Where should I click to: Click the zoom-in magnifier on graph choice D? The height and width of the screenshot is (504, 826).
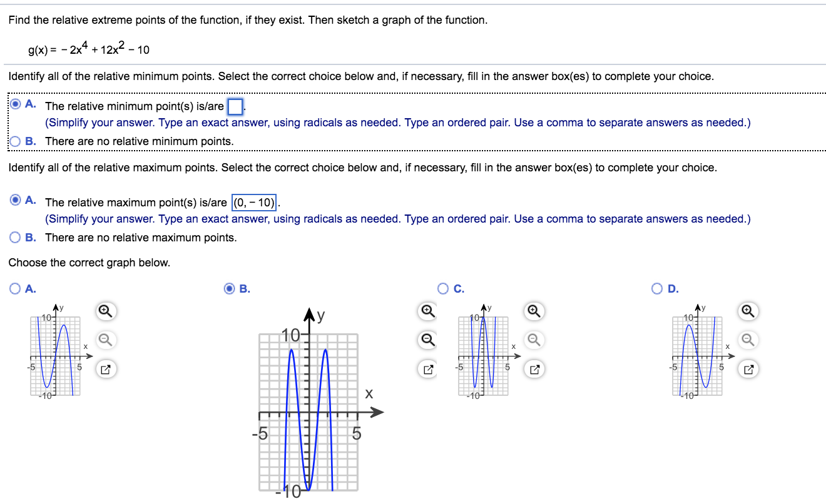[x=747, y=311]
